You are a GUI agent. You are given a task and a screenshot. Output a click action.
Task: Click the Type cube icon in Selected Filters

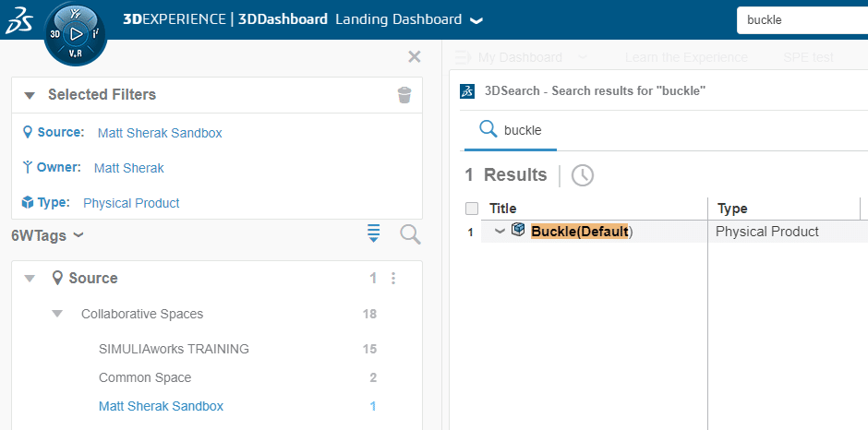(28, 203)
